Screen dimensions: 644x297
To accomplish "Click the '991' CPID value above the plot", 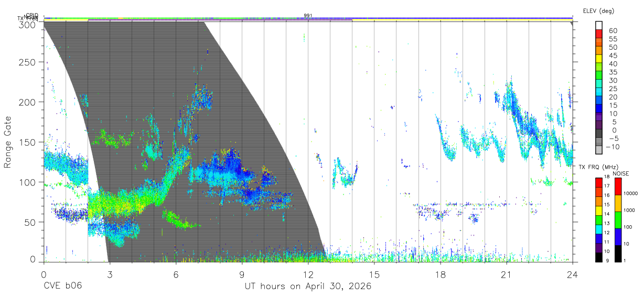I will (308, 16).
